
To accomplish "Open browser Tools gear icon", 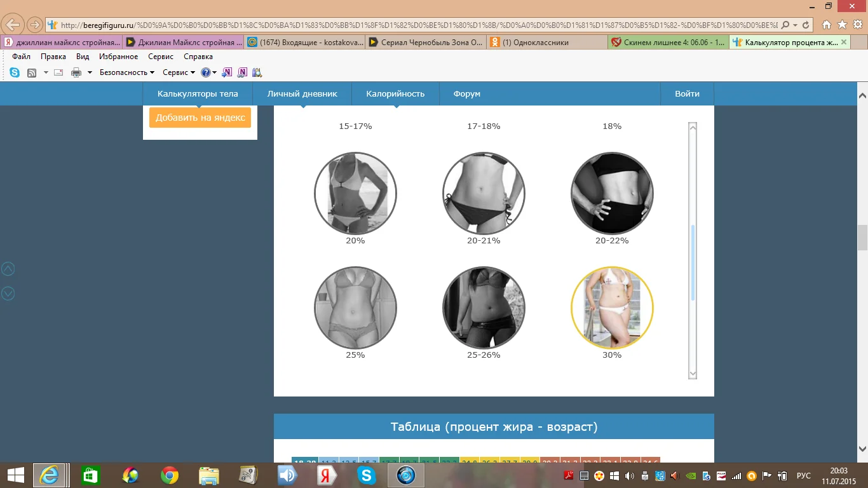I will pyautogui.click(x=857, y=25).
